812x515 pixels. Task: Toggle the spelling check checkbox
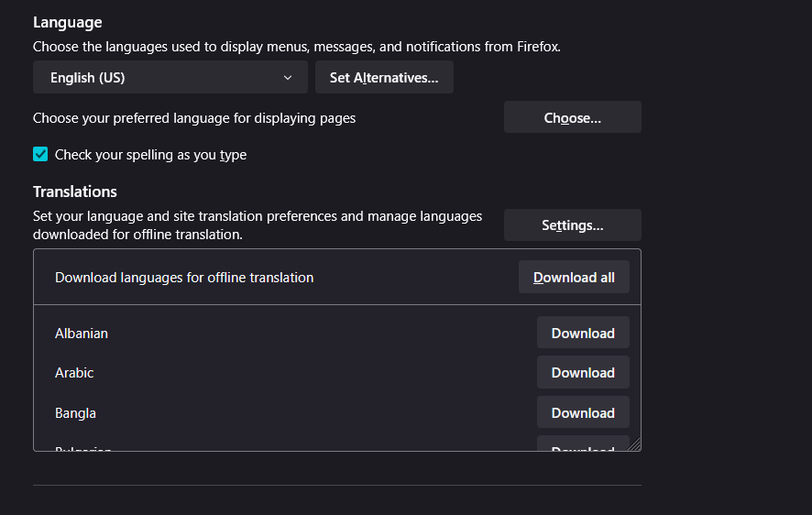40,155
